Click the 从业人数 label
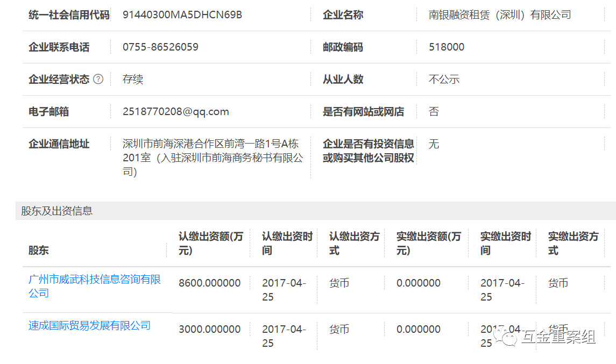Viewport: 616px width, 364px height. coord(343,80)
